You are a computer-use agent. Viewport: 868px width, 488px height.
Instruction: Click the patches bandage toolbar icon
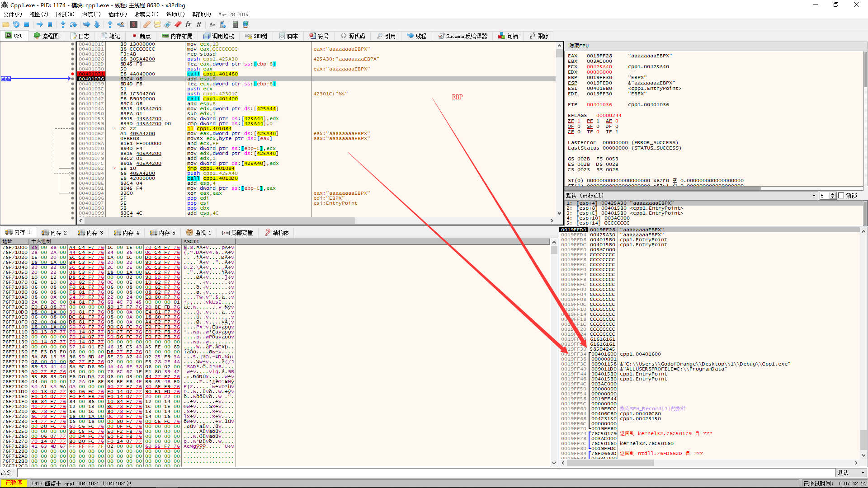147,24
